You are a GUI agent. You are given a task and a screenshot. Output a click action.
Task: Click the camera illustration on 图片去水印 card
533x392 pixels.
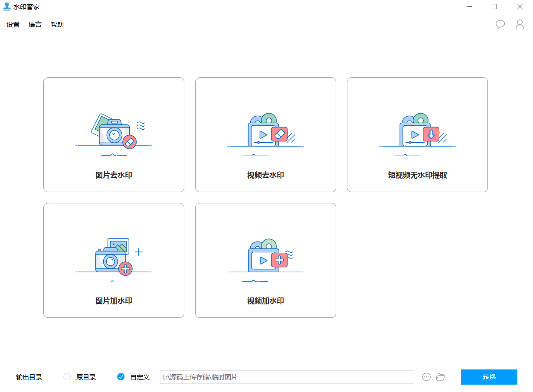pyautogui.click(x=114, y=132)
